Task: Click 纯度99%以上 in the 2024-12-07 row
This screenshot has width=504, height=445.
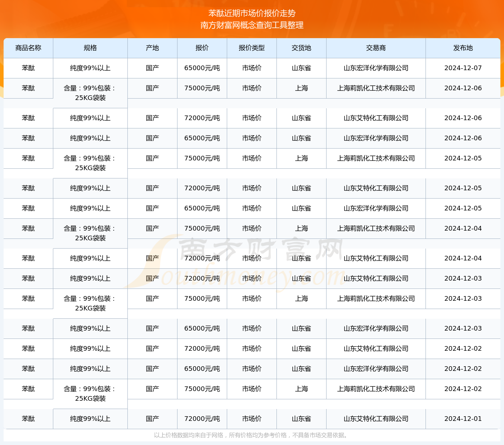Action: click(x=90, y=68)
